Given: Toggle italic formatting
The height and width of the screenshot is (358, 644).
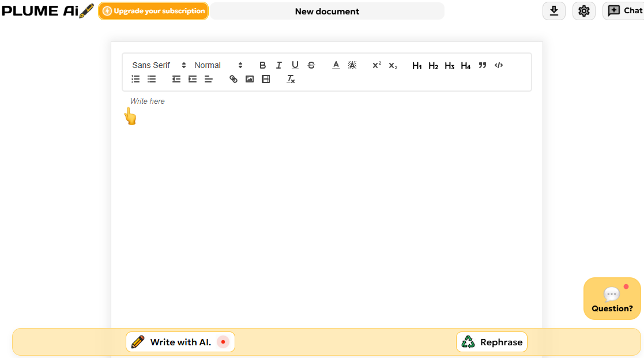Looking at the screenshot, I should coord(279,65).
